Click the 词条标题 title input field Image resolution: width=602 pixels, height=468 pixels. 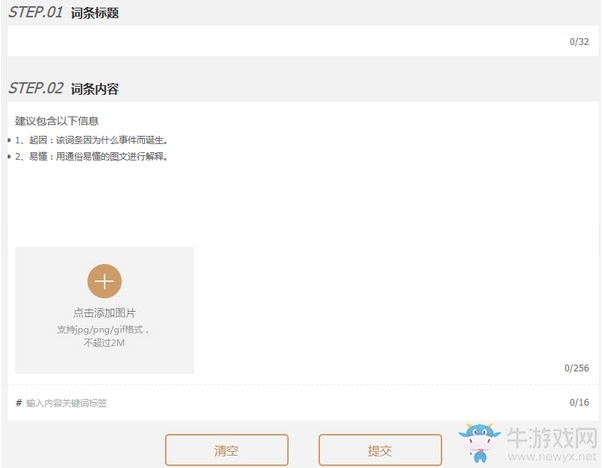point(303,41)
